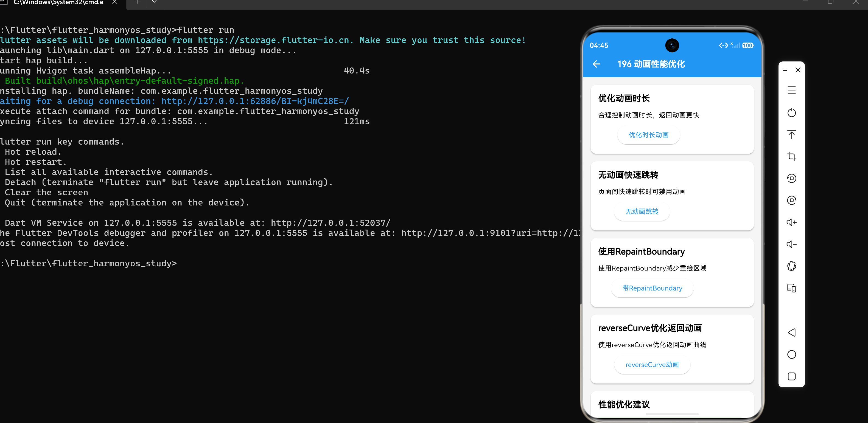The width and height of the screenshot is (868, 423).
Task: Click the debug connection URL in terminal
Action: [x=255, y=101]
